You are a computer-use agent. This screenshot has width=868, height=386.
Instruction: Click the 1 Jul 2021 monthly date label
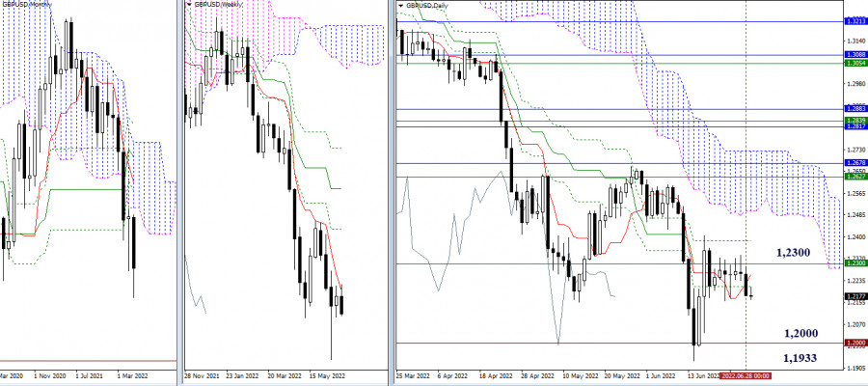(88, 375)
